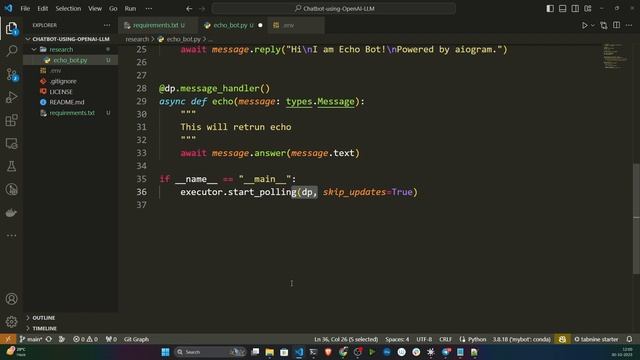Open the View menu
Viewport: 640px width, 360px height.
coord(95,9)
